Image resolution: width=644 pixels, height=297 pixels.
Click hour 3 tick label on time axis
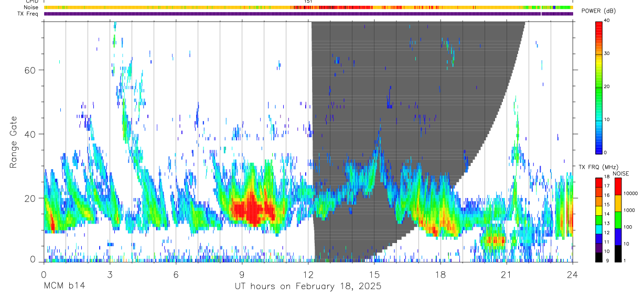point(110,274)
